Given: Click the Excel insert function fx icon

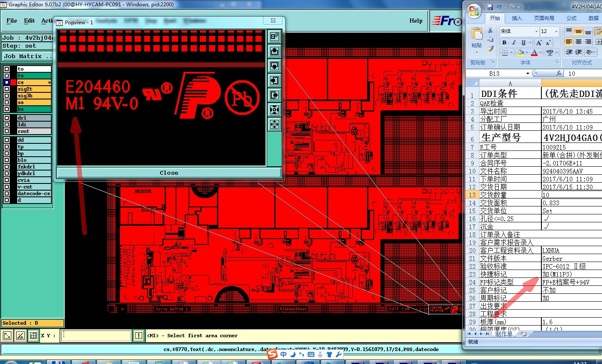Looking at the screenshot, I should pyautogui.click(x=559, y=73).
